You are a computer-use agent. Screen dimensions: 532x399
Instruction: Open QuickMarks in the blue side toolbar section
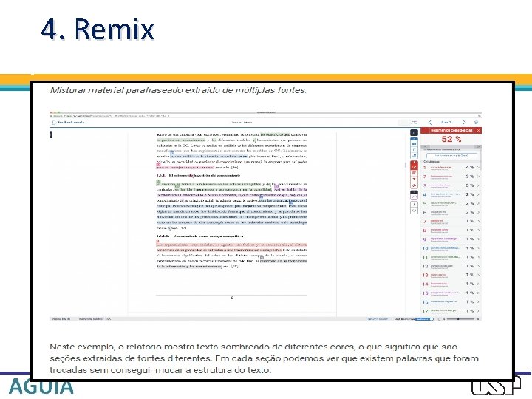pos(414,143)
